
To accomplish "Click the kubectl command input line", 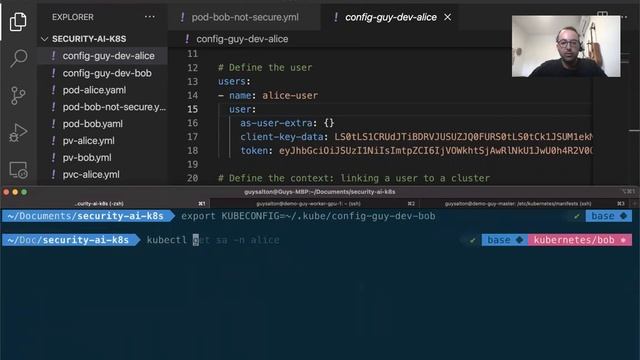I will (213, 240).
